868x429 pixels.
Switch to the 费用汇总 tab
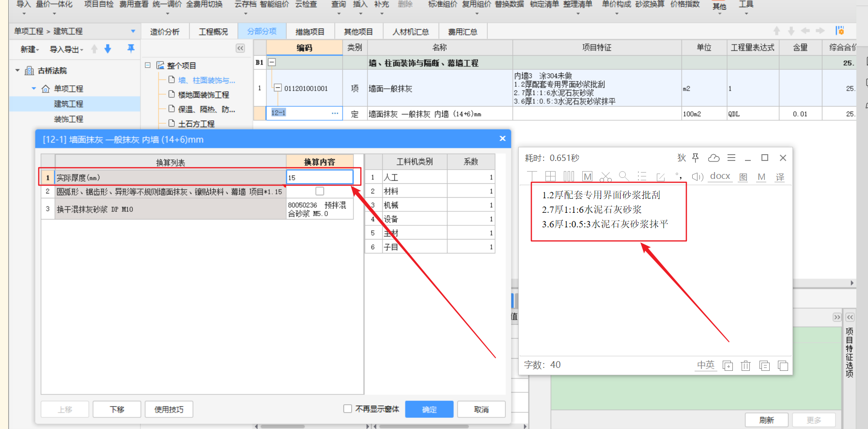pyautogui.click(x=463, y=32)
